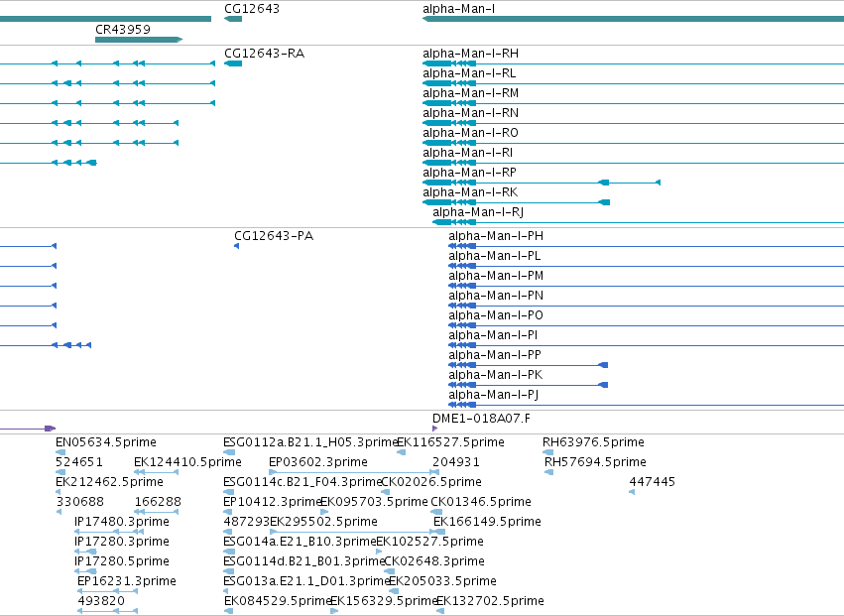The image size is (844, 616).
Task: Select EST EK166149.5prime
Action: pos(439,532)
